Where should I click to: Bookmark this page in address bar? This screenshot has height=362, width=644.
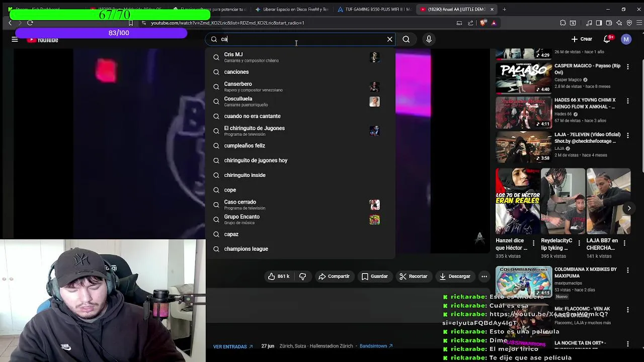pos(131,23)
